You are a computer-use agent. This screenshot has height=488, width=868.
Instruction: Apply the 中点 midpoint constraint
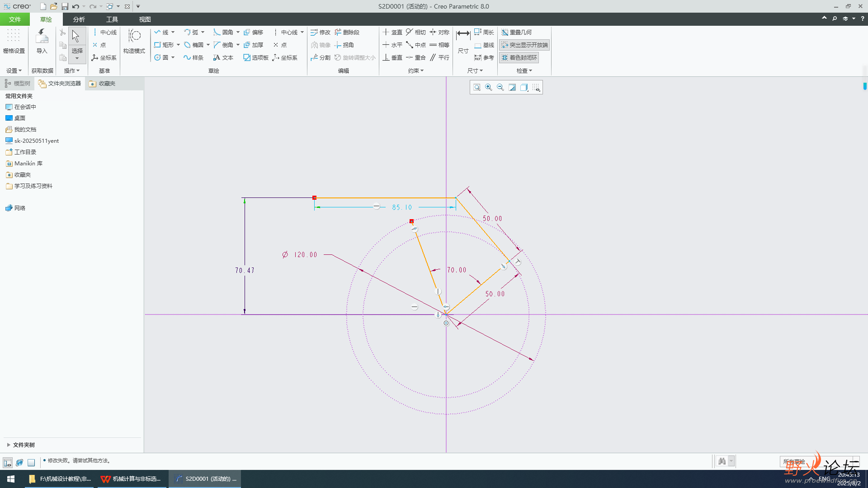point(416,45)
